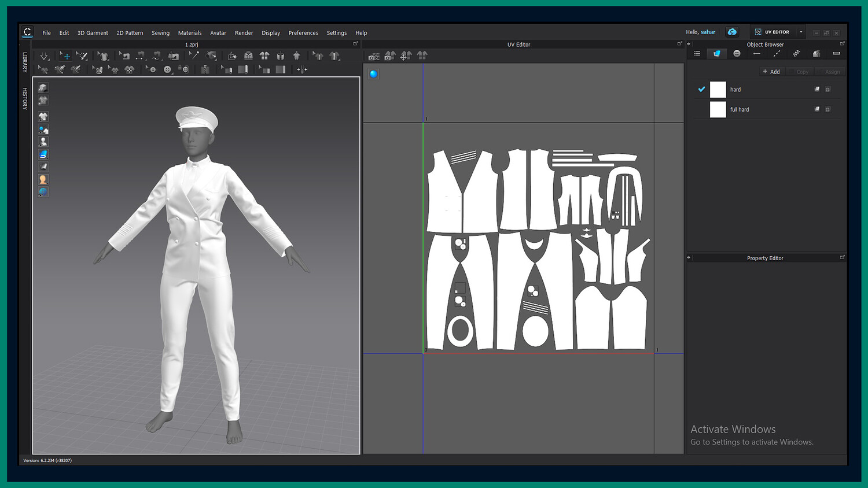Expand the LIBRARY side panel
Viewport: 868px width, 488px height.
tap(25, 62)
